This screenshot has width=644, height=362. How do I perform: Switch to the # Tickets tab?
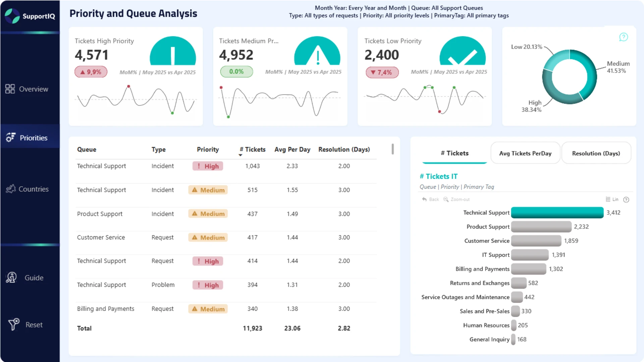(454, 153)
